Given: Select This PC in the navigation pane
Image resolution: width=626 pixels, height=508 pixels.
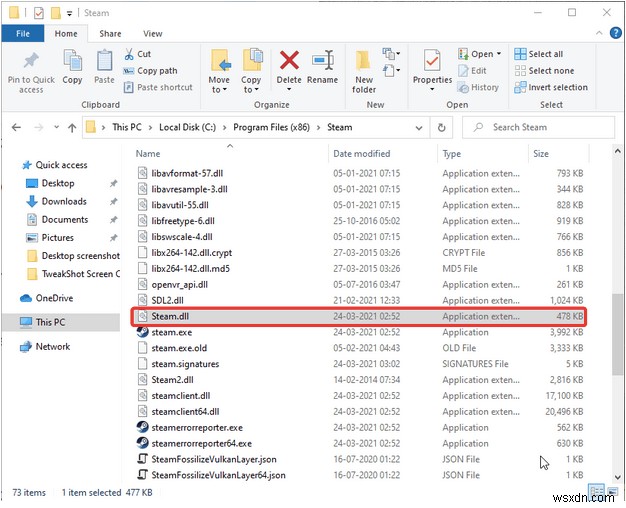Looking at the screenshot, I should [x=61, y=322].
